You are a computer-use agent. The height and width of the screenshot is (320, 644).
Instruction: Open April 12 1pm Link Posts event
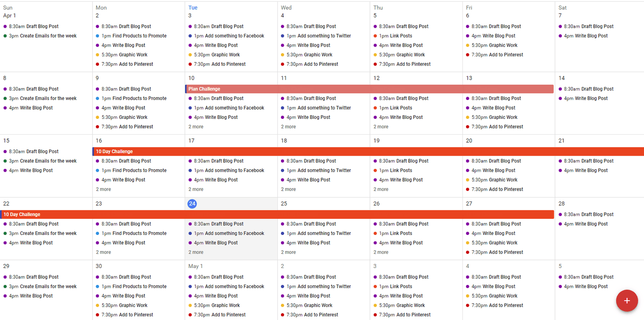click(393, 108)
